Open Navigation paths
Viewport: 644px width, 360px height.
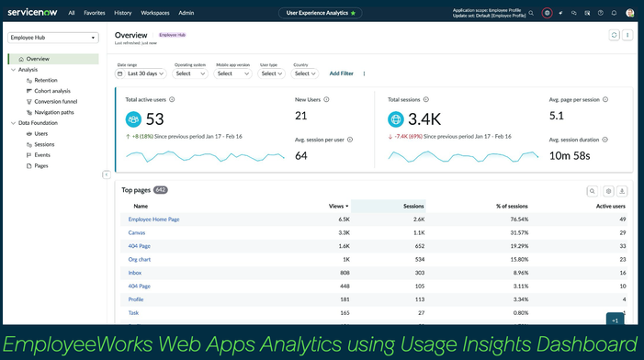(x=54, y=112)
